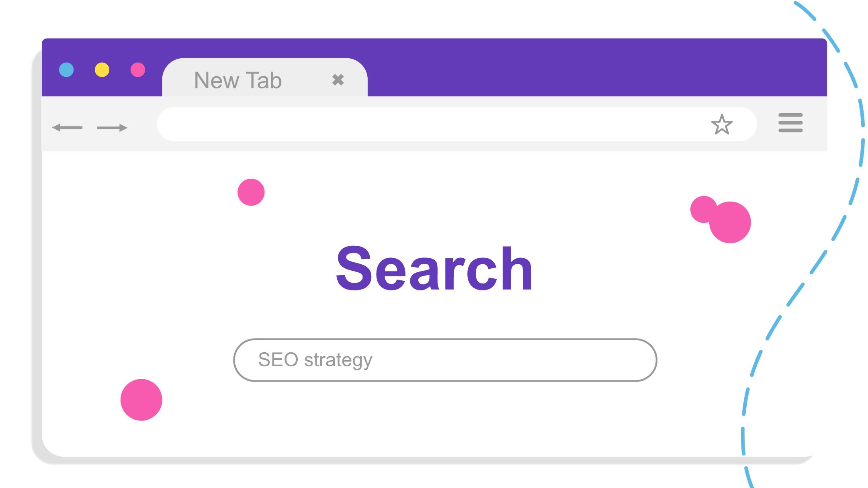Click the forward arrow navigation icon
Screen dimensions: 868x488
112,128
